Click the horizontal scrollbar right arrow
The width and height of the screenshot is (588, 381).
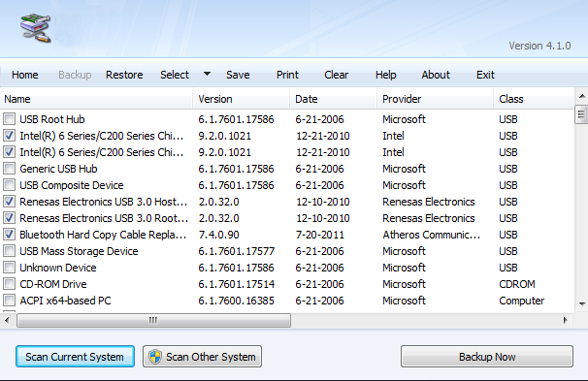(x=566, y=320)
